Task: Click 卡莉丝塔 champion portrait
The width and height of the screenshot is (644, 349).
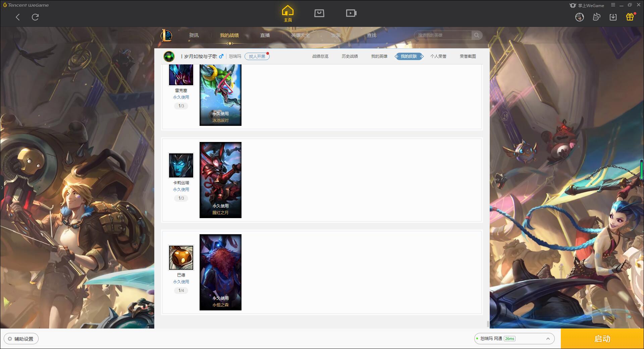Action: pos(181,165)
